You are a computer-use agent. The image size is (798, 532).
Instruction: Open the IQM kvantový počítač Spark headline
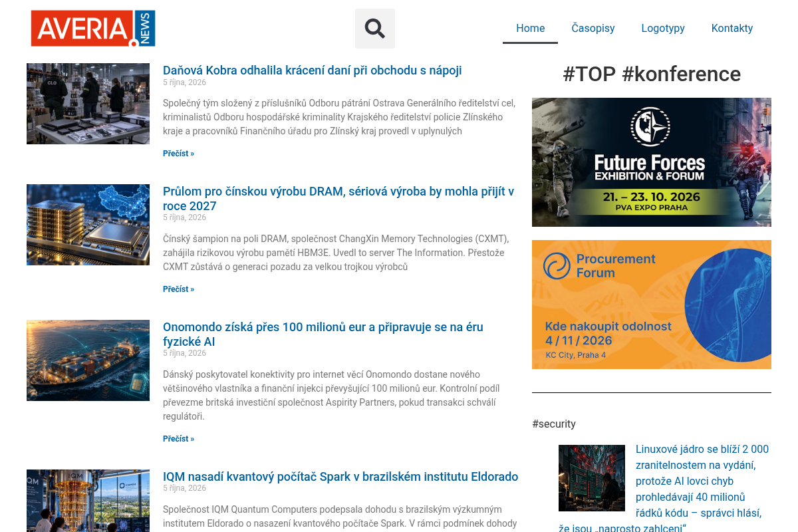pyautogui.click(x=340, y=477)
